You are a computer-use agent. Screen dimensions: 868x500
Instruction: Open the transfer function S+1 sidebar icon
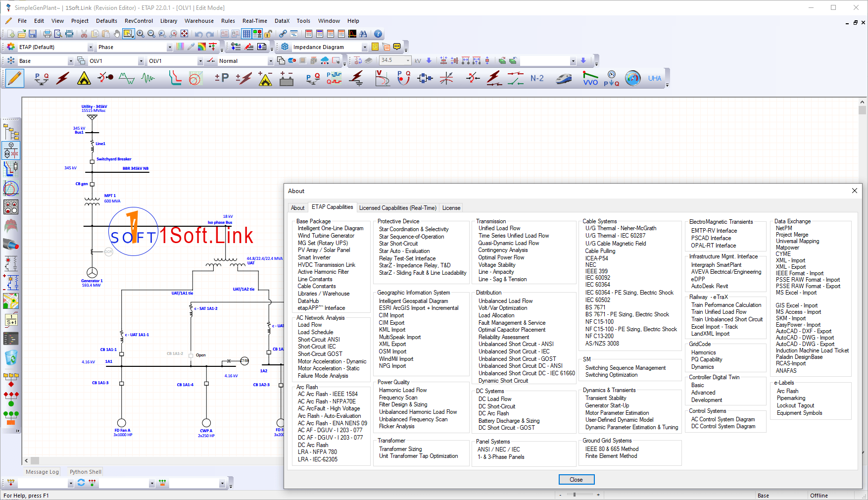[11, 320]
